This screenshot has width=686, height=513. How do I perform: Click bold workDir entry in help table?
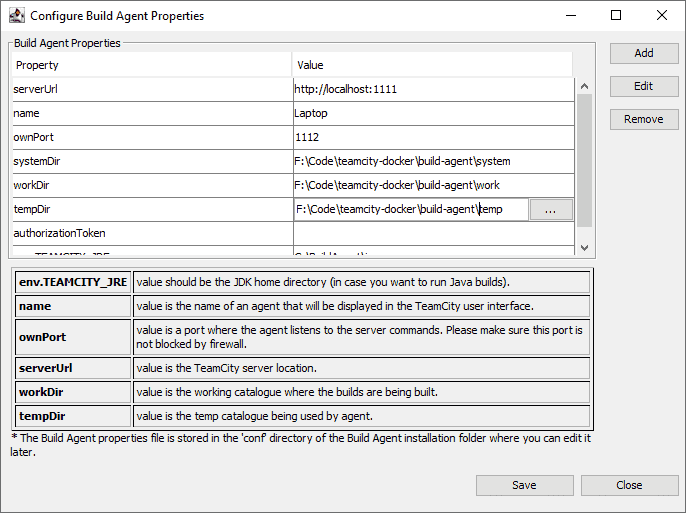coord(73,392)
